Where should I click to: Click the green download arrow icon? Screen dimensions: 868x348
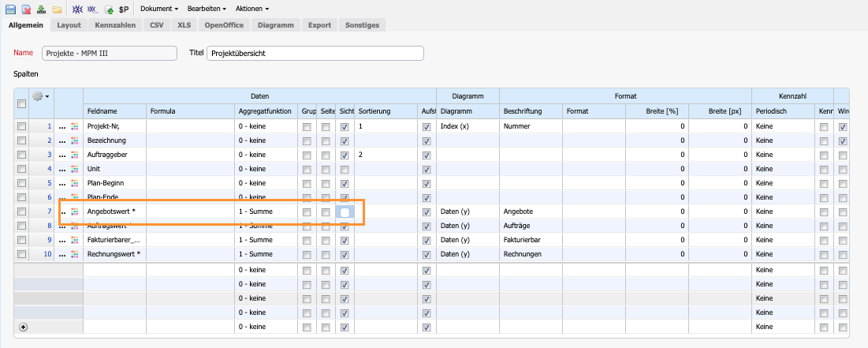41,9
